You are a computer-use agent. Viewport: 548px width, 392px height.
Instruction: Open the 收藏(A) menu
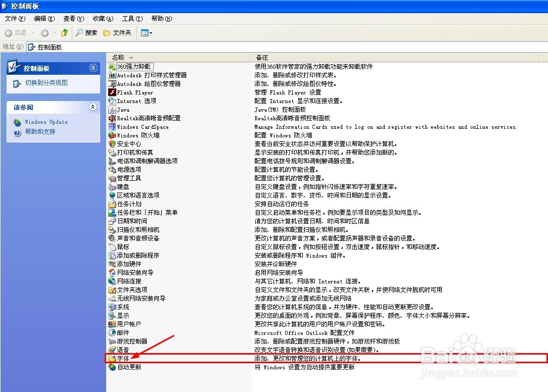(x=103, y=19)
